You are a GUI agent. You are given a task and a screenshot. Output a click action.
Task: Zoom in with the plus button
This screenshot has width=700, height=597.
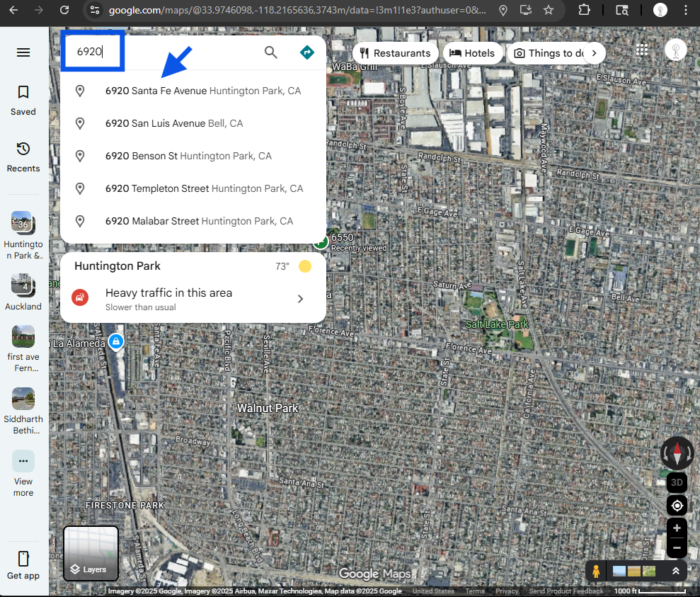(677, 528)
